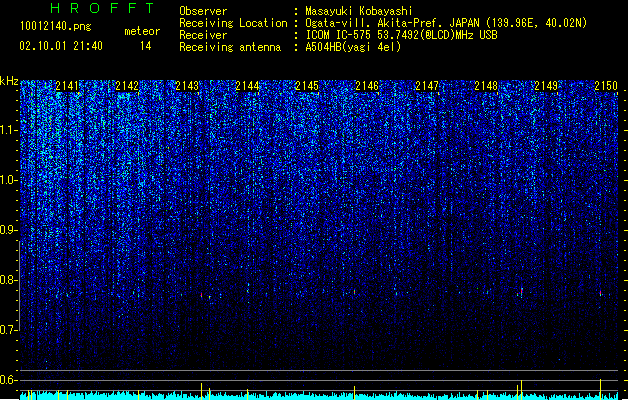629x400 pixels.
Task: Click the 2146 time marker
Action: pos(367,86)
